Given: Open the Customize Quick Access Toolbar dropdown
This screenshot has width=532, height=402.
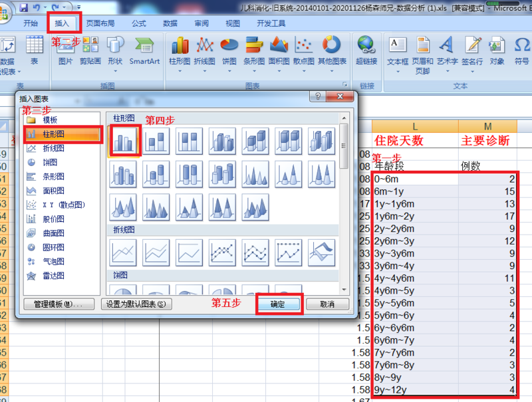Looking at the screenshot, I should click(x=78, y=7).
